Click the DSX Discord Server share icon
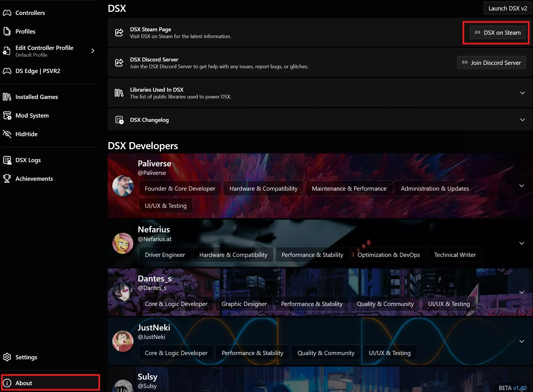The image size is (533, 392). pos(119,63)
